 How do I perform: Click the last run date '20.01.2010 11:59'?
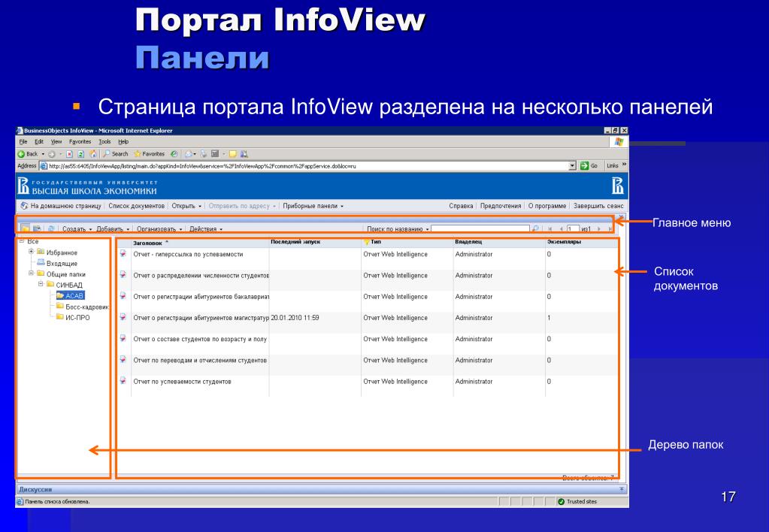295,318
